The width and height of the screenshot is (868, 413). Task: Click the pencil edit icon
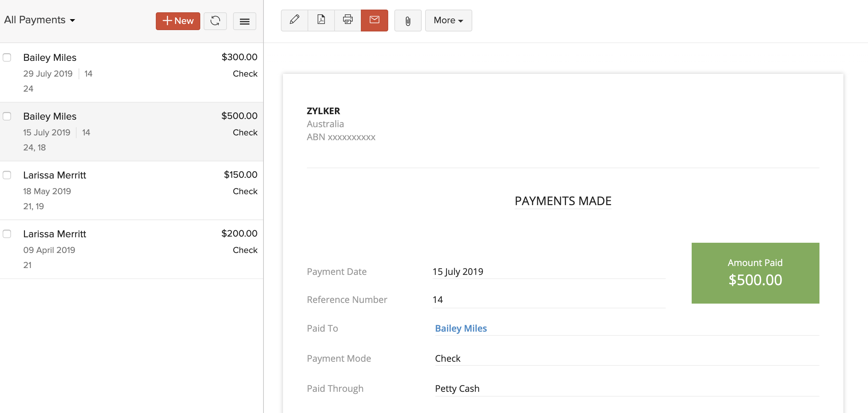pyautogui.click(x=294, y=20)
